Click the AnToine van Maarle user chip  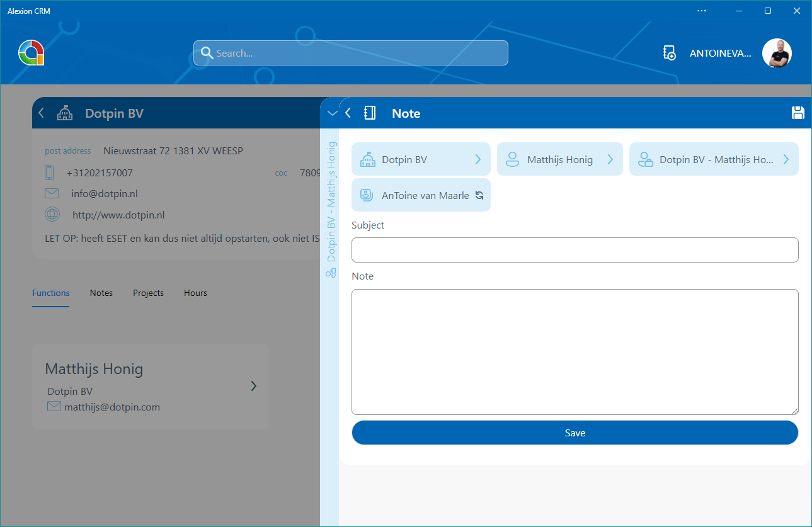click(421, 195)
